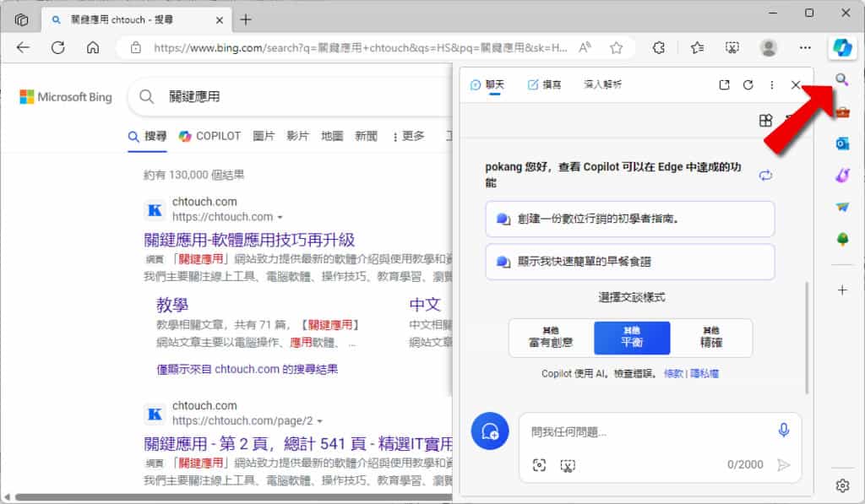Switch to the 深入解析 insights tab
This screenshot has height=504, width=865.
pos(602,85)
